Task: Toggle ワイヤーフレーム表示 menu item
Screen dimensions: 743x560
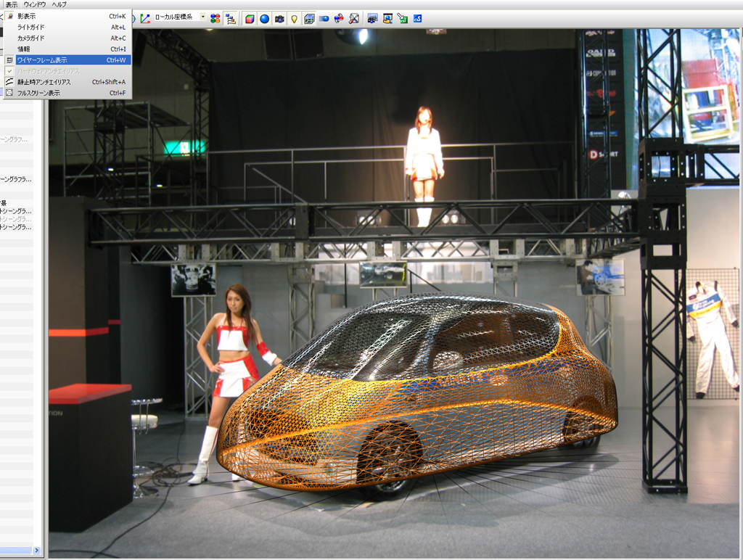Action: [42, 60]
